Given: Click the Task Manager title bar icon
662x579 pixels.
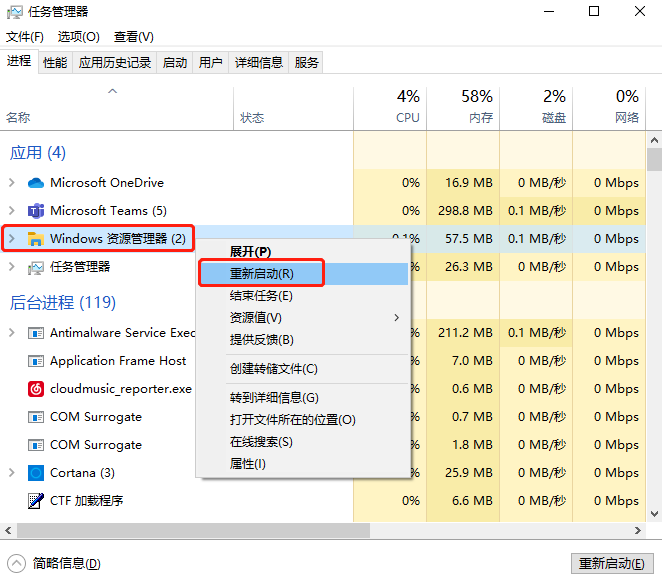Looking at the screenshot, I should point(15,12).
